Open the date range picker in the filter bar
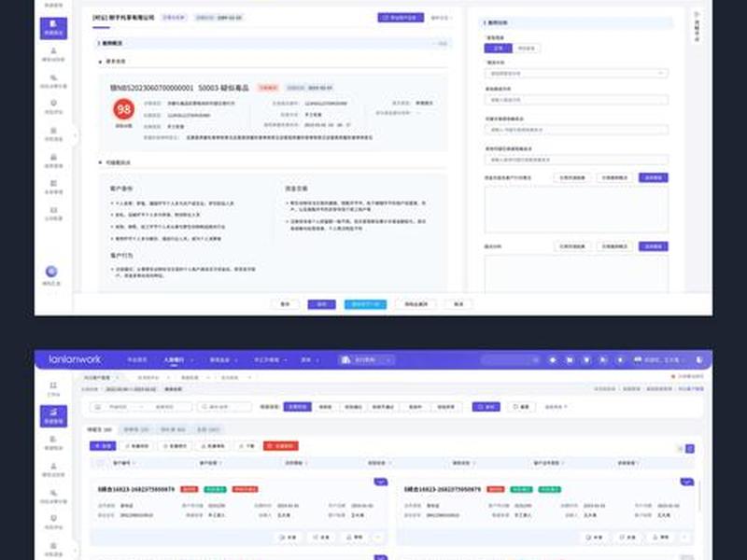This screenshot has height=560, width=747. (x=141, y=407)
